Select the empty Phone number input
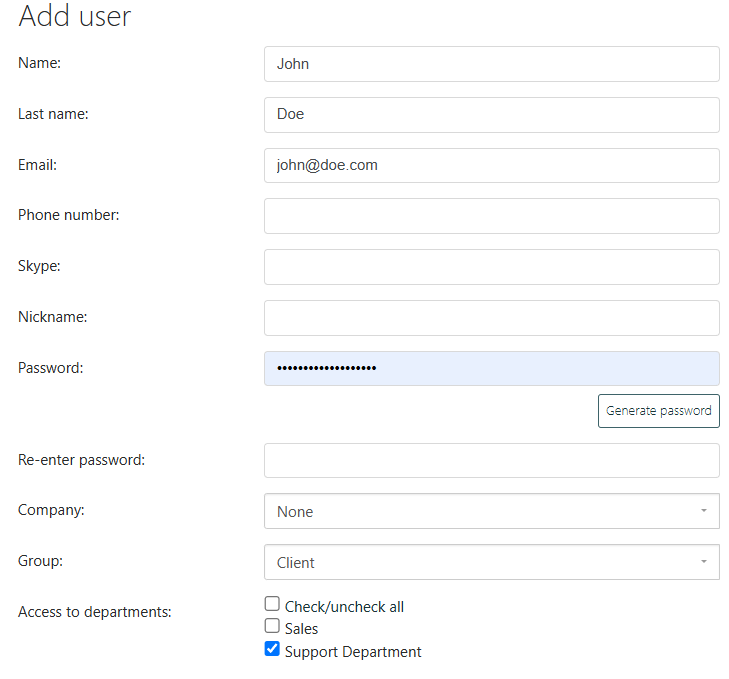 click(491, 216)
